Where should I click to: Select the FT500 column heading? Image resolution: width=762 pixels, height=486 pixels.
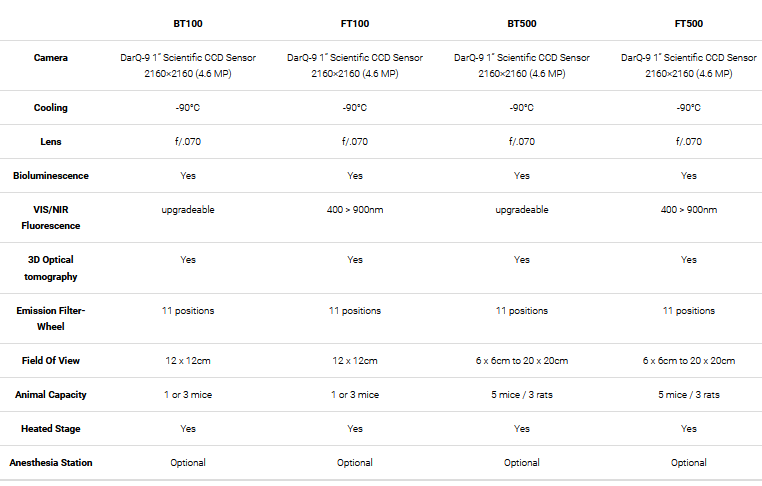tap(688, 21)
